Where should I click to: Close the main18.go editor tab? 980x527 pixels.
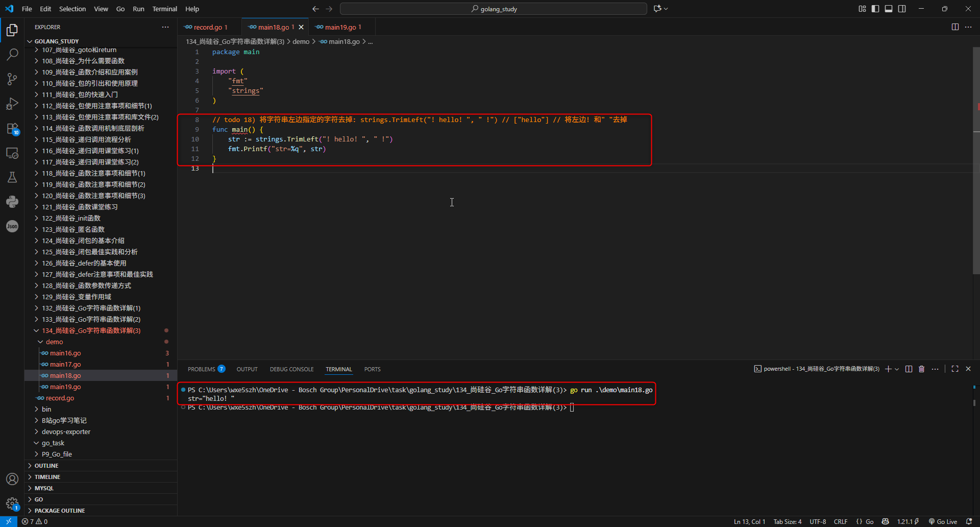point(301,27)
